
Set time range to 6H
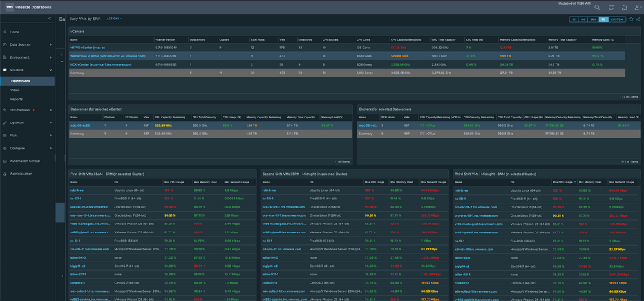coord(582,19)
